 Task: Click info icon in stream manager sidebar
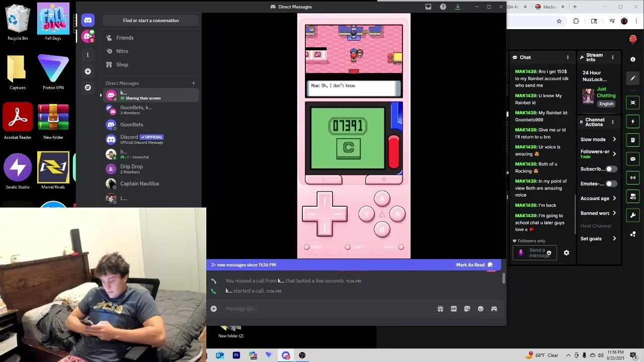[x=633, y=59]
